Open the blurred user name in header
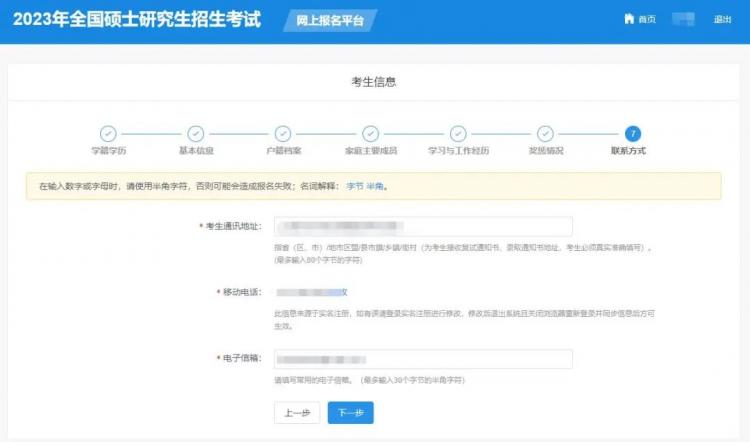 tap(683, 19)
